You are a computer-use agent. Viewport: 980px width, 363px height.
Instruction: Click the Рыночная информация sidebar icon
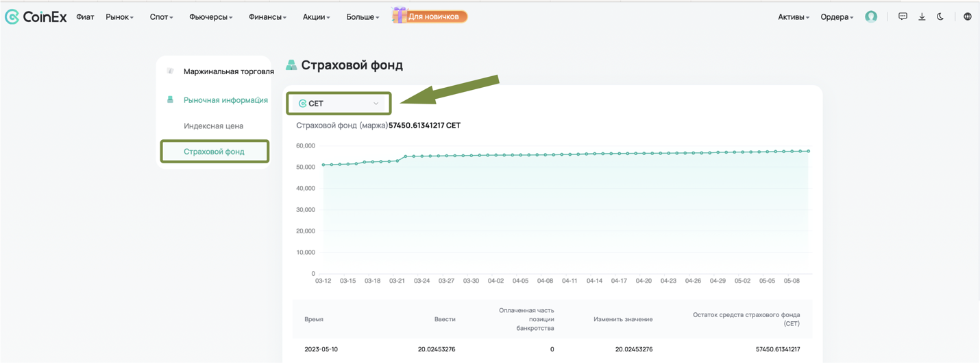tap(170, 99)
